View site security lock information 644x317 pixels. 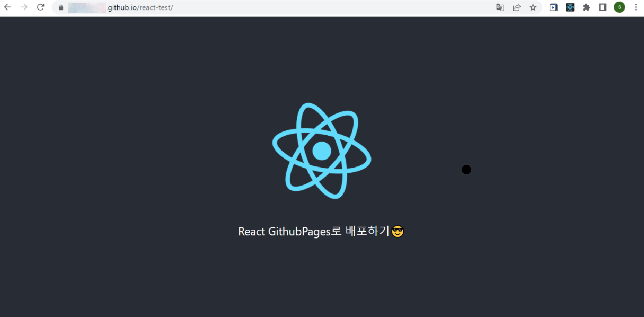(61, 7)
